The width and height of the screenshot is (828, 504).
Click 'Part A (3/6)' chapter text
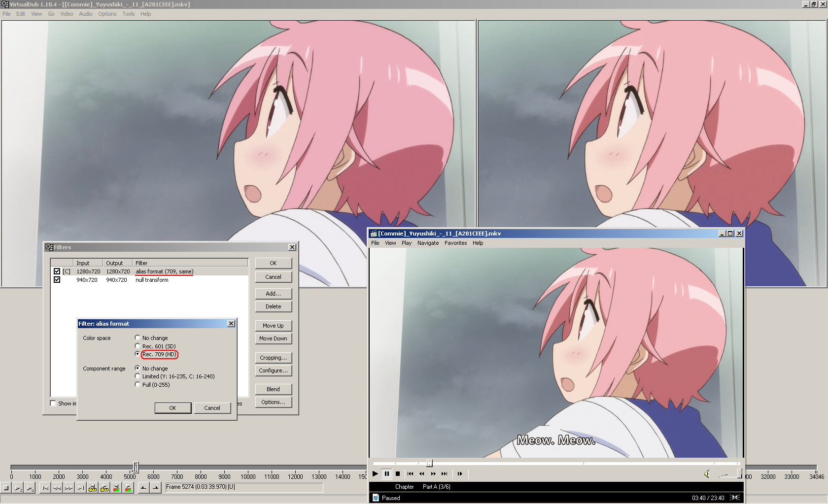tap(437, 487)
